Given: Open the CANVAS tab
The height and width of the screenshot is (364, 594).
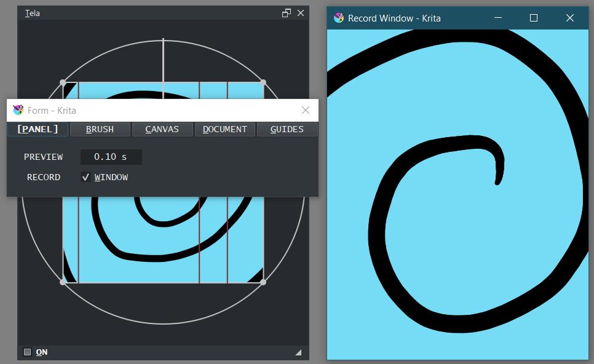Looking at the screenshot, I should tap(162, 129).
